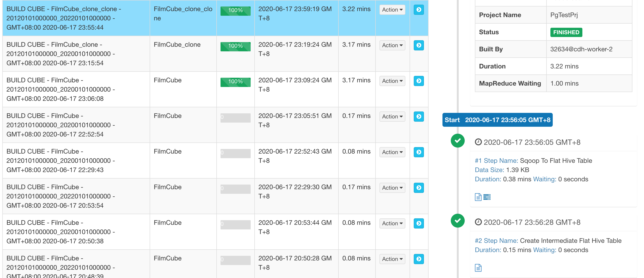644x278 pixels.
Task: Click the FINISHED status badge
Action: tap(566, 32)
